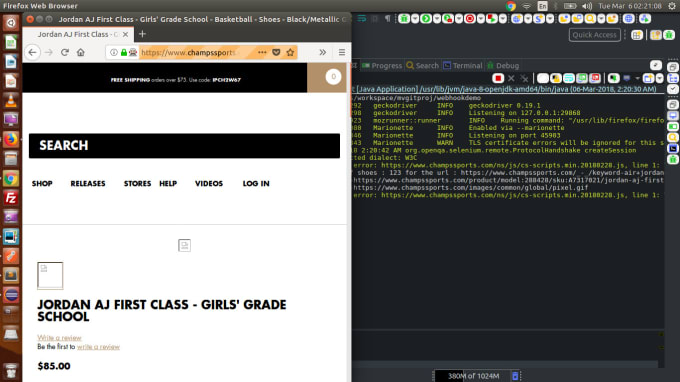Open Display Selected Console dropdown arrow
The image size is (680, 382).
637,78
